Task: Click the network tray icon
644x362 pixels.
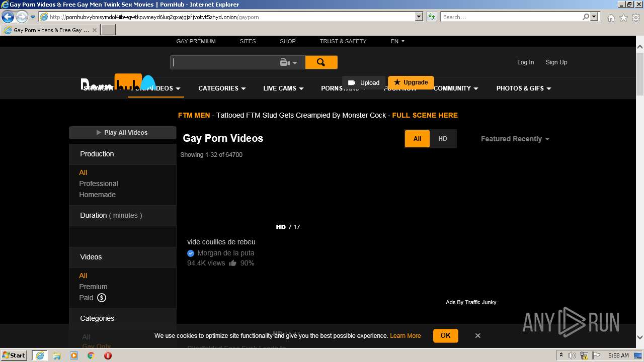Action: tap(584, 355)
